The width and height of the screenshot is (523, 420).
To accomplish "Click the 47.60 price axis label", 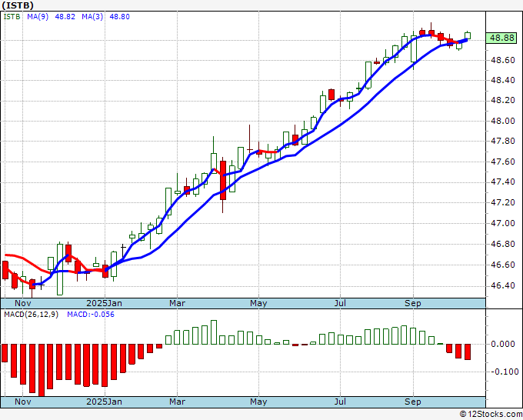I will point(502,162).
